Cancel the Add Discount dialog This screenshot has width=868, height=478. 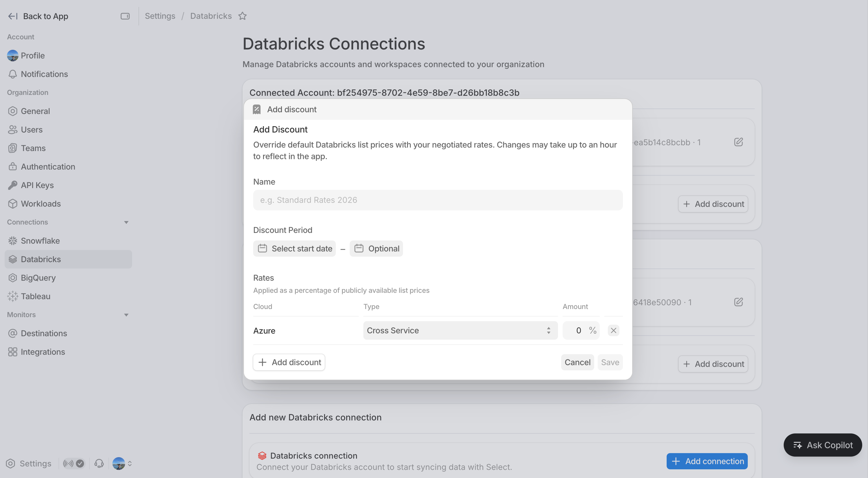(x=577, y=362)
